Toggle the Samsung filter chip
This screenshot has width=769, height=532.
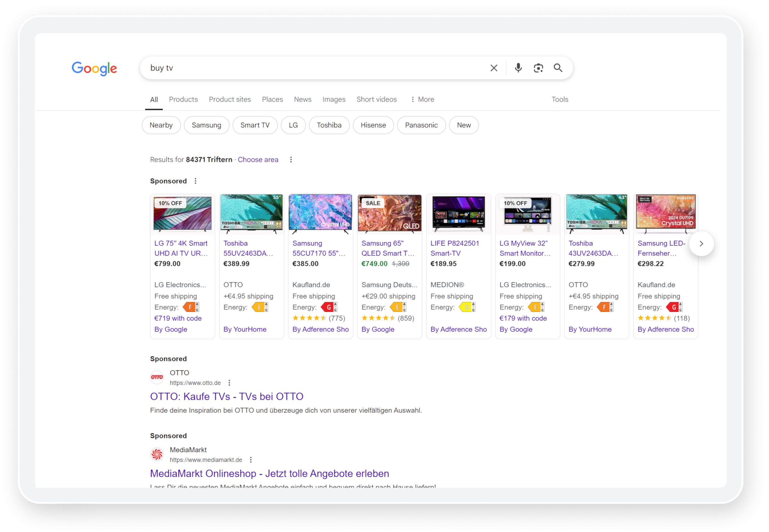[x=206, y=125]
